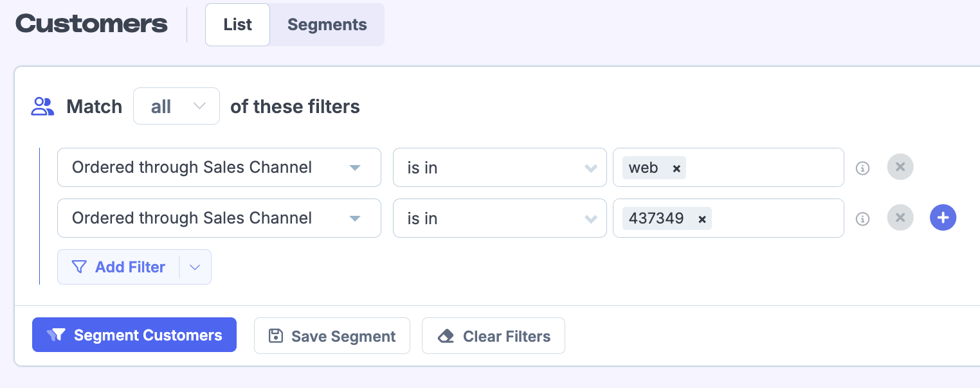Switch to the List tab
This screenshot has height=388, width=980.
(237, 25)
